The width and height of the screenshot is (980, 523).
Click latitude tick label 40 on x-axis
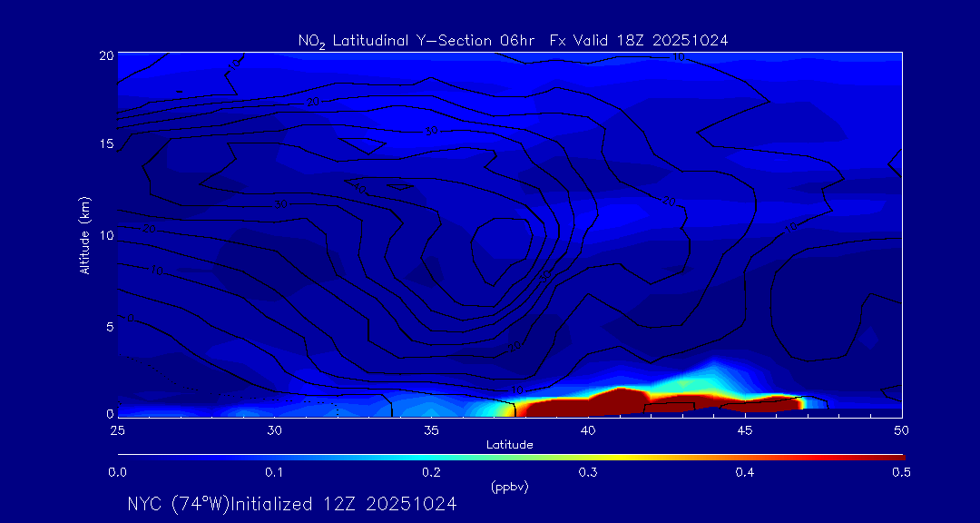pyautogui.click(x=588, y=429)
